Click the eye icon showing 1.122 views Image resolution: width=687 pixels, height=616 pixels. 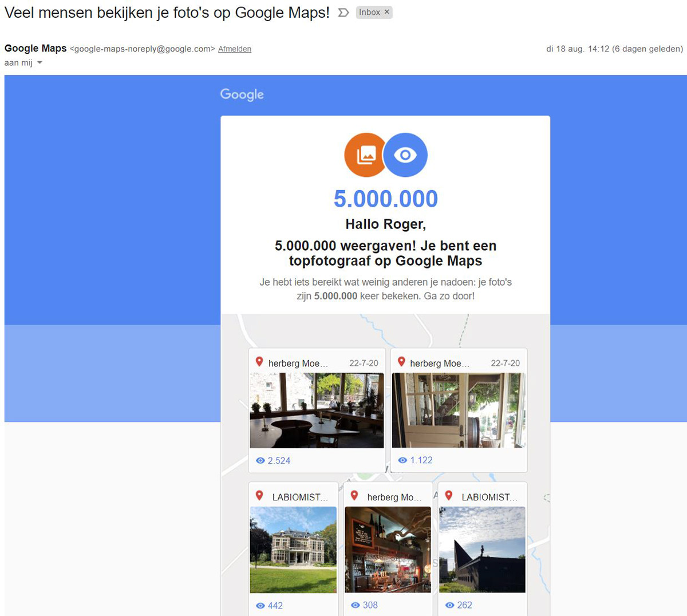coord(402,460)
